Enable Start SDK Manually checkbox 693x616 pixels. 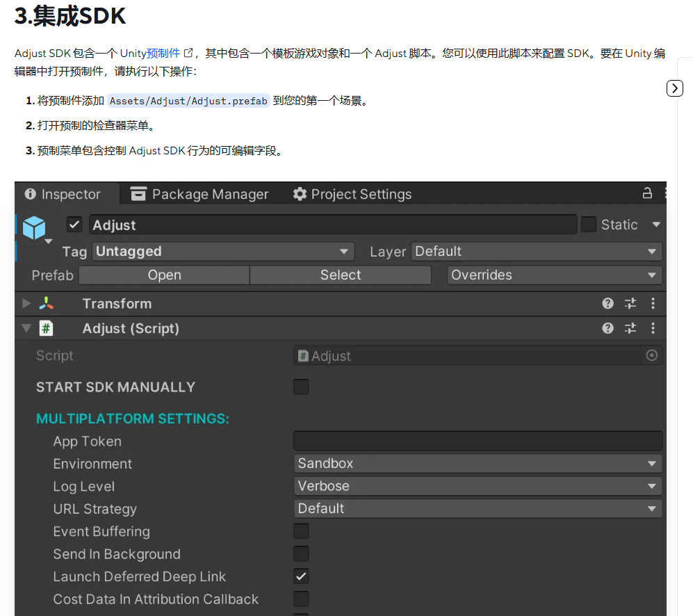[301, 387]
